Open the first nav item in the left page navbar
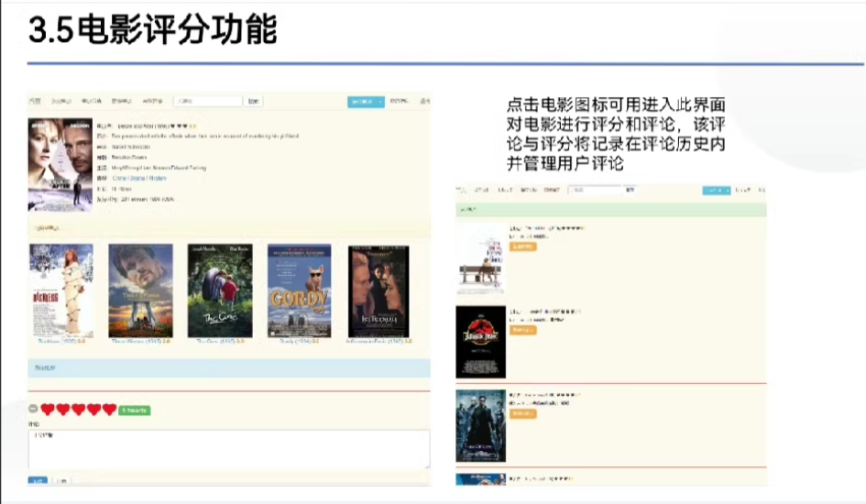This screenshot has height=504, width=866. [x=35, y=101]
